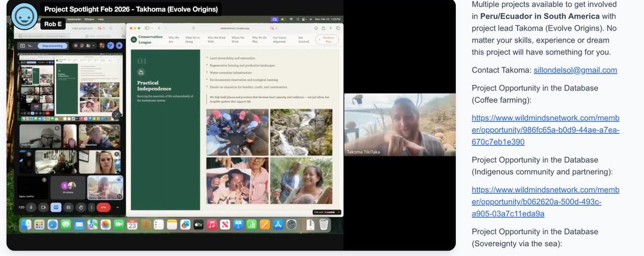Go back in the Safari window
This screenshot has height=256, width=644.
coord(159,28)
